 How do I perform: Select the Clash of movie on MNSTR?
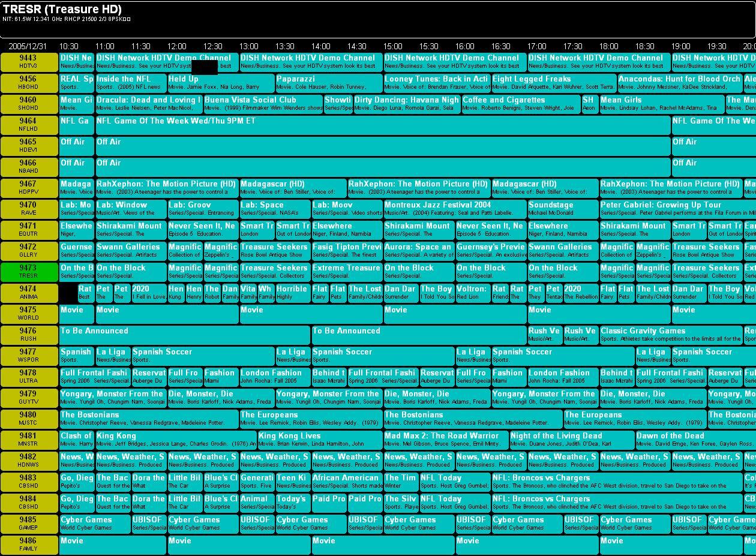(x=77, y=440)
